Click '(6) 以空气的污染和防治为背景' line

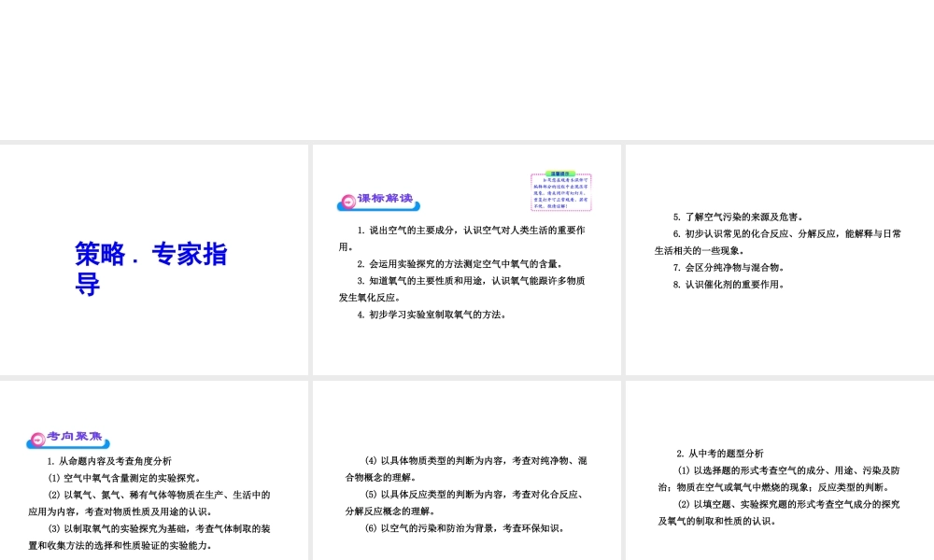click(x=464, y=528)
